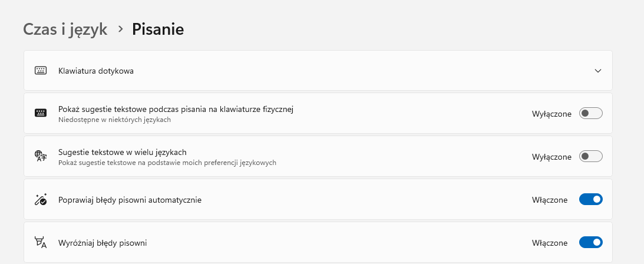Expand the Klawiatura dotykowa chevron

tap(597, 71)
